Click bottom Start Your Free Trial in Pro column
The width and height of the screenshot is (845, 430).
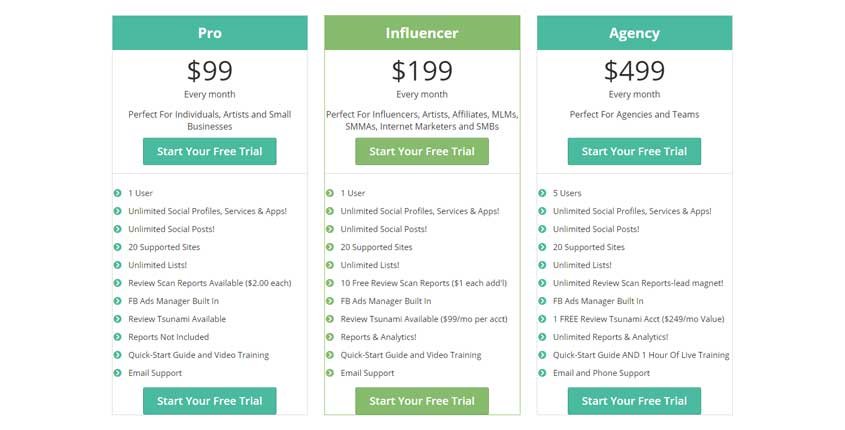210,401
